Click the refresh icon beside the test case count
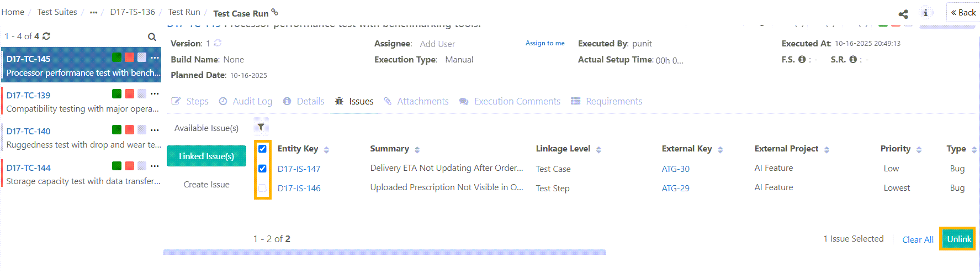The height and width of the screenshot is (272, 980). pyautogui.click(x=46, y=36)
